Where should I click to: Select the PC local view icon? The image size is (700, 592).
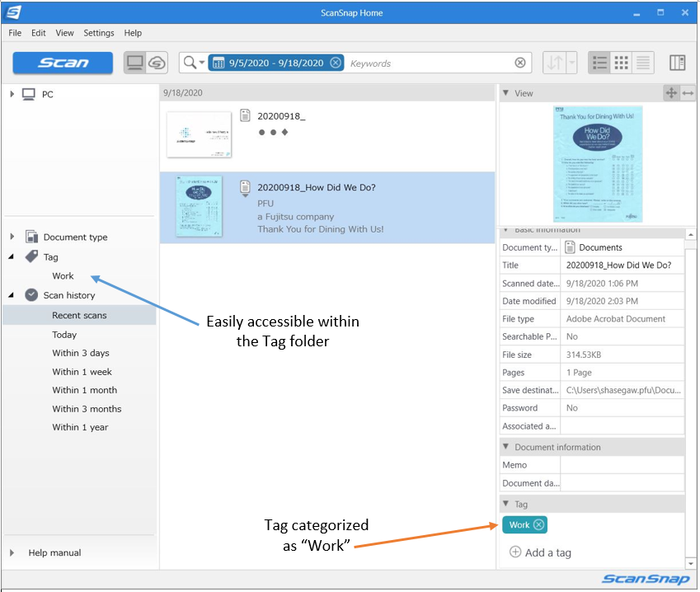coord(135,63)
